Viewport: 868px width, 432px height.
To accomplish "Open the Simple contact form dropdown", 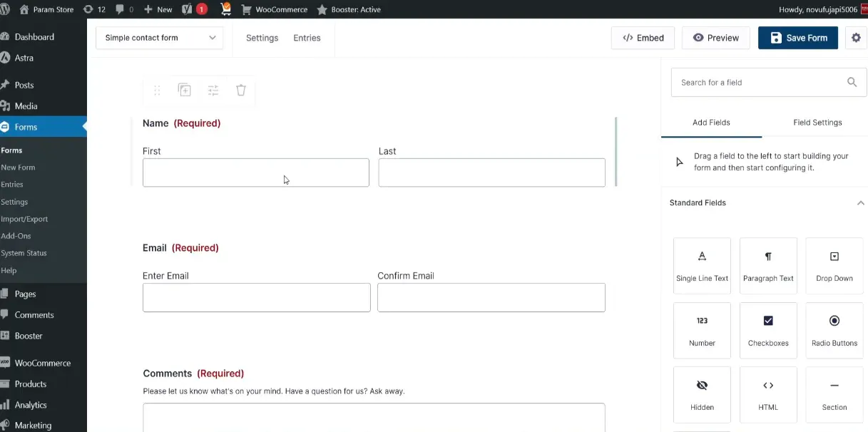I will pos(160,38).
